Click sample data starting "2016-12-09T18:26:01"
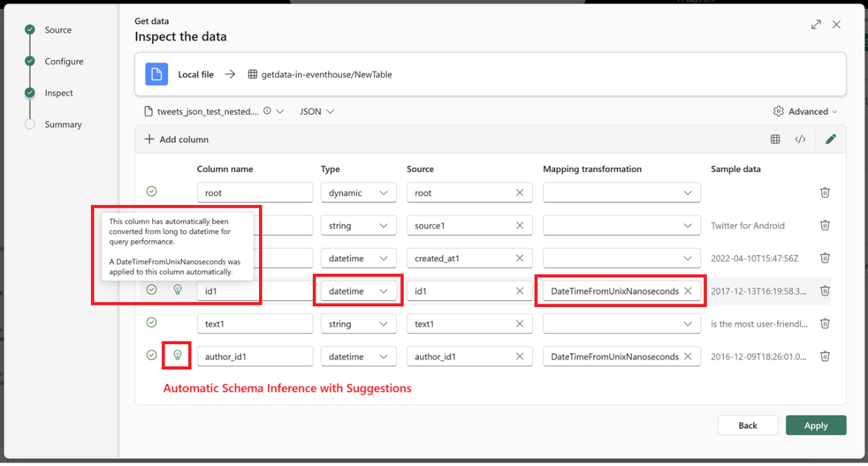Image resolution: width=868 pixels, height=466 pixels. 758,357
